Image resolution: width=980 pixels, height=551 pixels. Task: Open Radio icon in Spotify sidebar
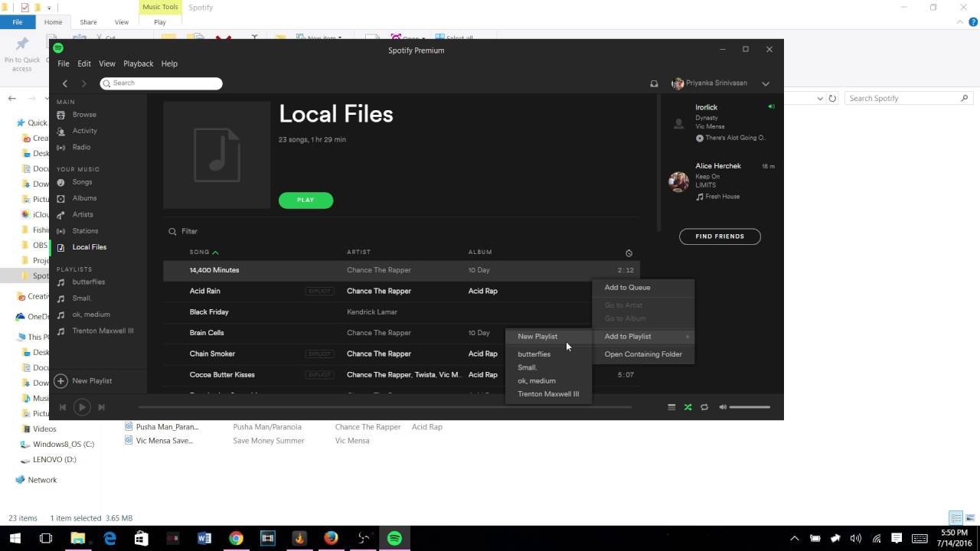61,147
